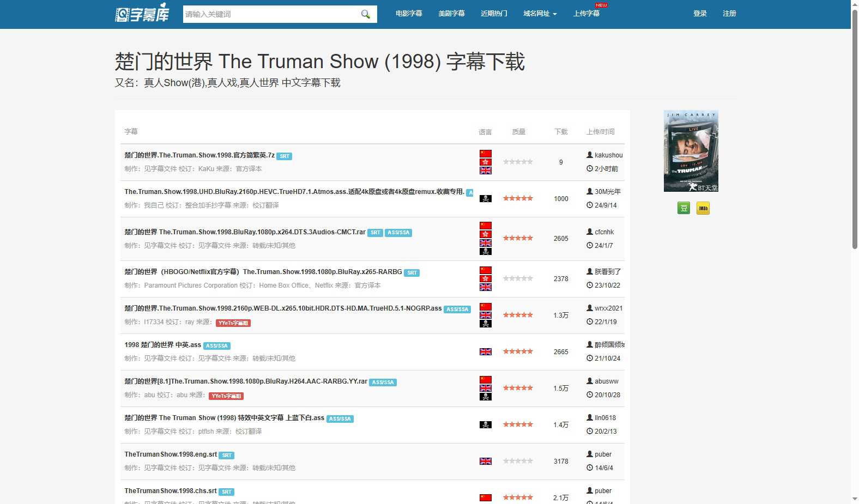Open 楚门的世界.The.Truman.Show.1998.官方简繁英.7z subtitle
Image resolution: width=859 pixels, height=504 pixels.
pyautogui.click(x=199, y=155)
